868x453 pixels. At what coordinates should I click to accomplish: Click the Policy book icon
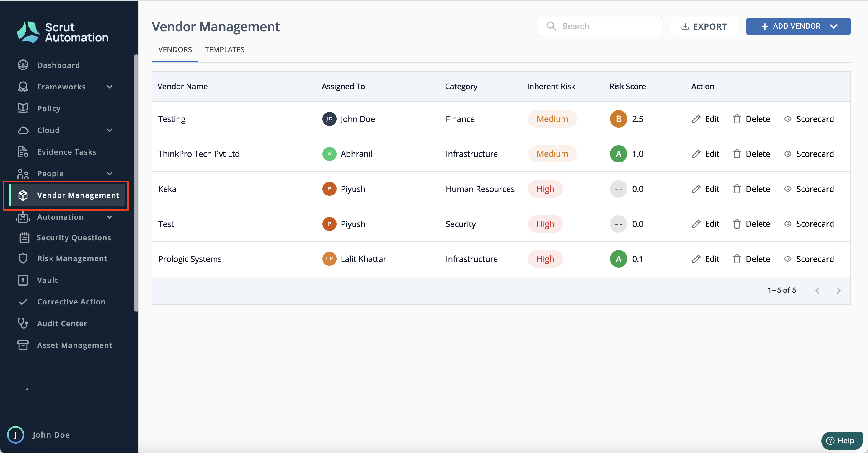click(23, 108)
